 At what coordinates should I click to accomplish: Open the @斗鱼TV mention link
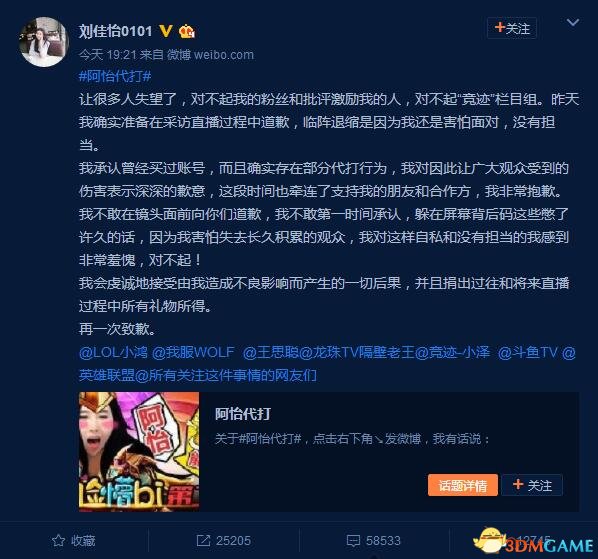528,352
